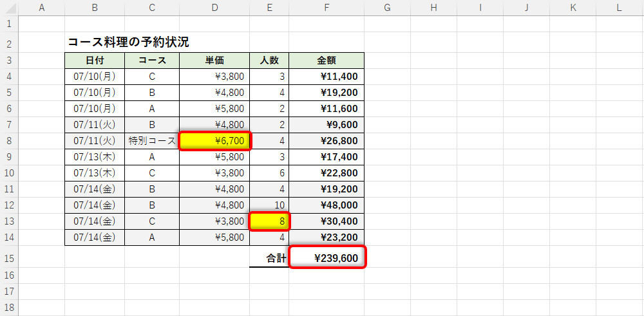Select unit price ¥4,800 in row 11
Viewport: 644px width, 316px height.
pyautogui.click(x=214, y=189)
